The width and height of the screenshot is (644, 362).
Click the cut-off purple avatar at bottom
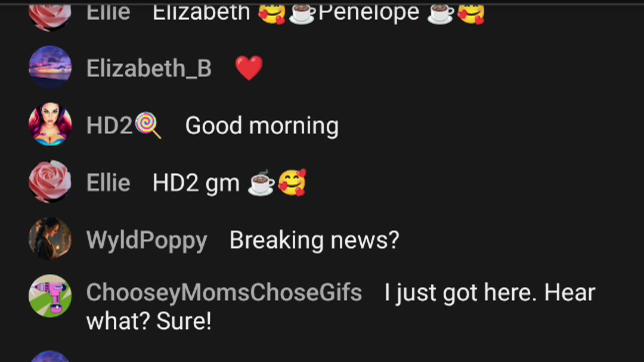tap(50, 356)
